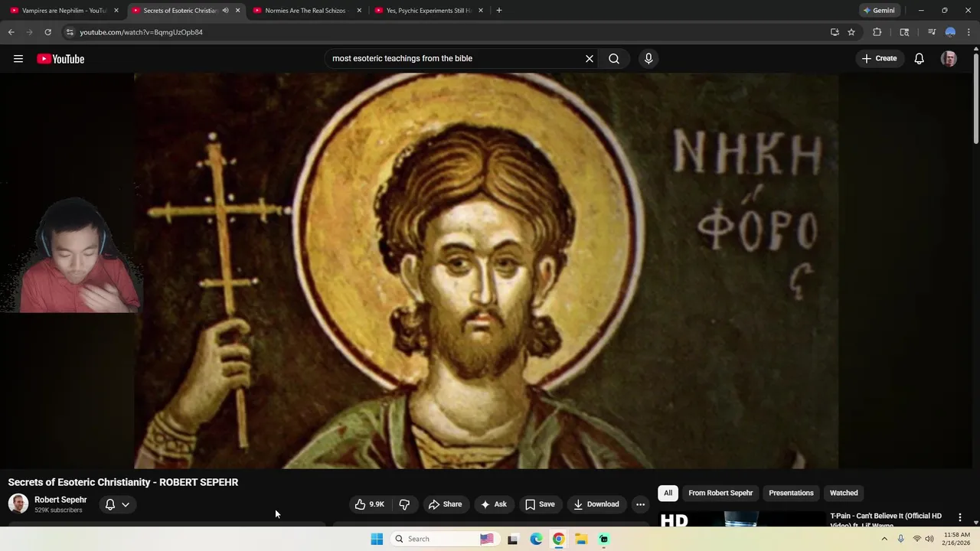The width and height of the screenshot is (980, 551).
Task: Open Robert Sepehr channel name link
Action: 60,500
